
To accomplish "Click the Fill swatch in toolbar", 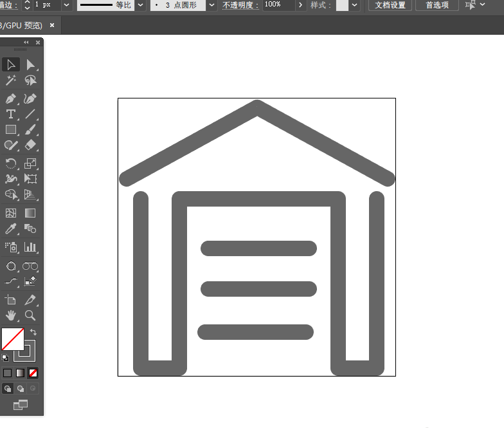I will [13, 339].
